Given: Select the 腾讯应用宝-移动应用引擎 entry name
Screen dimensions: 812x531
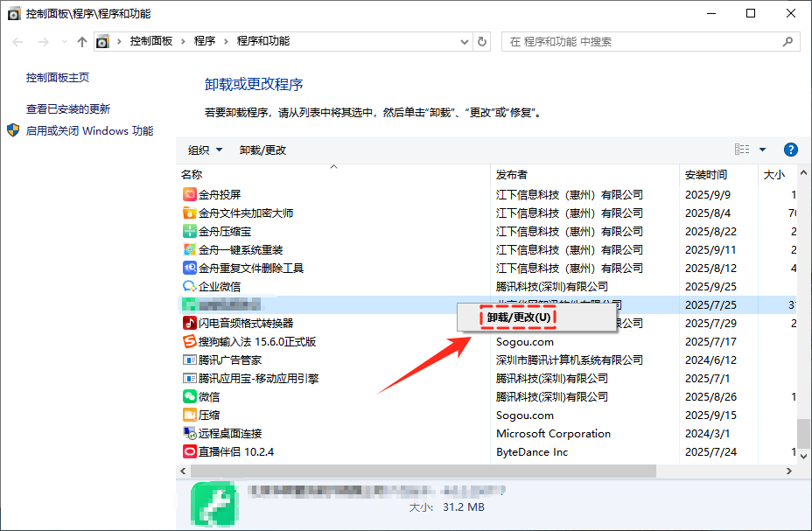Looking at the screenshot, I should [258, 378].
